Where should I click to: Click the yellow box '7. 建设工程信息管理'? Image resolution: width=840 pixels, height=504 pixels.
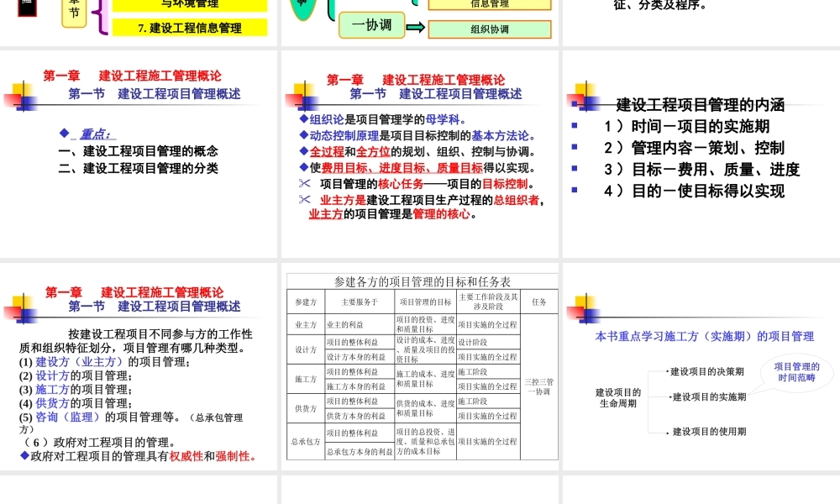click(190, 28)
